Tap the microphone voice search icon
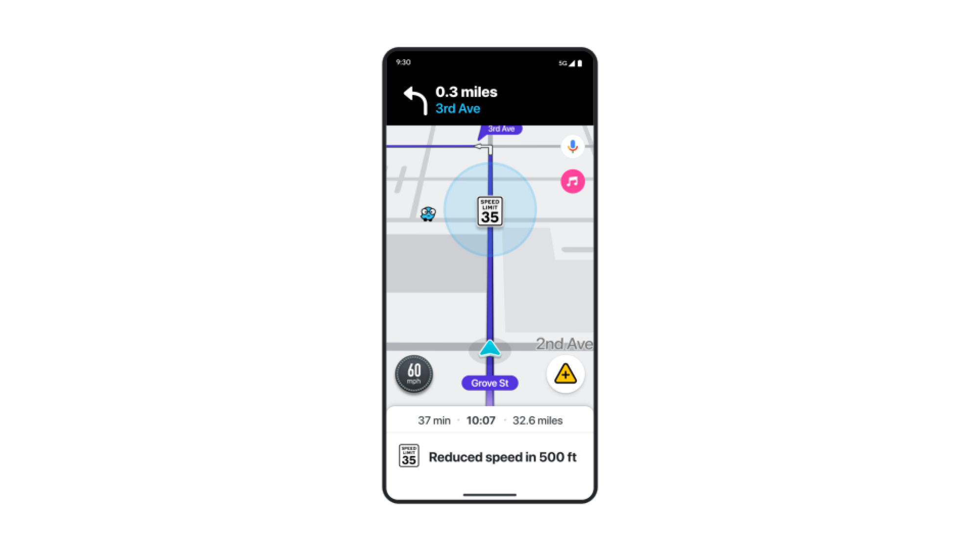Viewport: 980px width, 551px height. coord(571,146)
